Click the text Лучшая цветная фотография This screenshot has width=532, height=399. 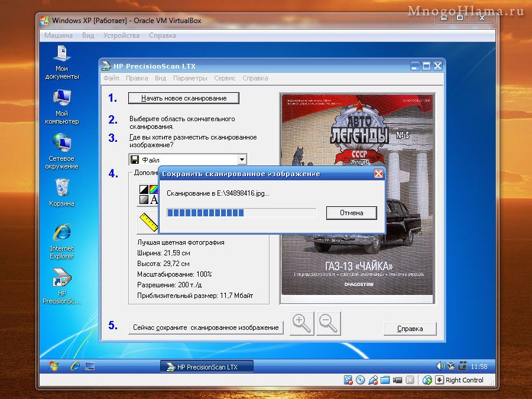[x=181, y=242]
